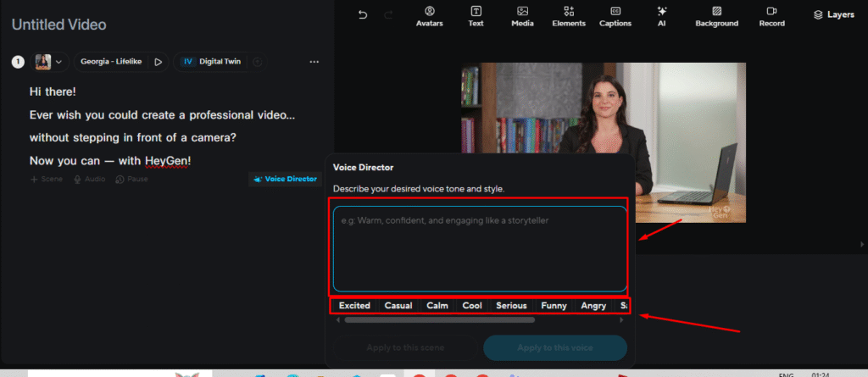Play the Georgia voice preview

pos(158,62)
